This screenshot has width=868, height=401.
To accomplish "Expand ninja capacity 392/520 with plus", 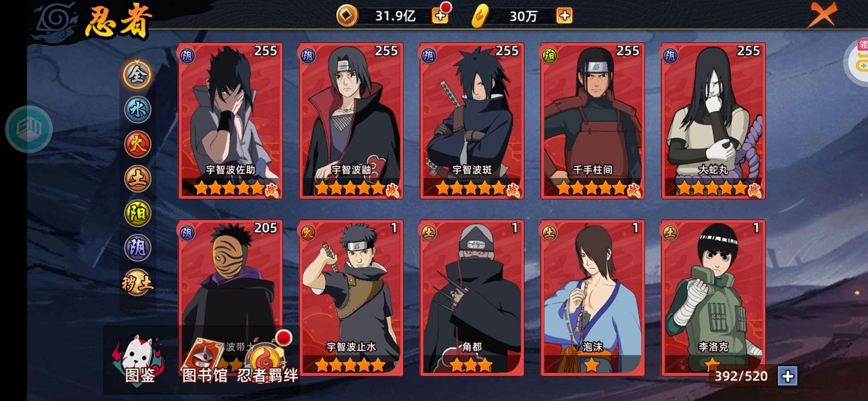I will [787, 376].
